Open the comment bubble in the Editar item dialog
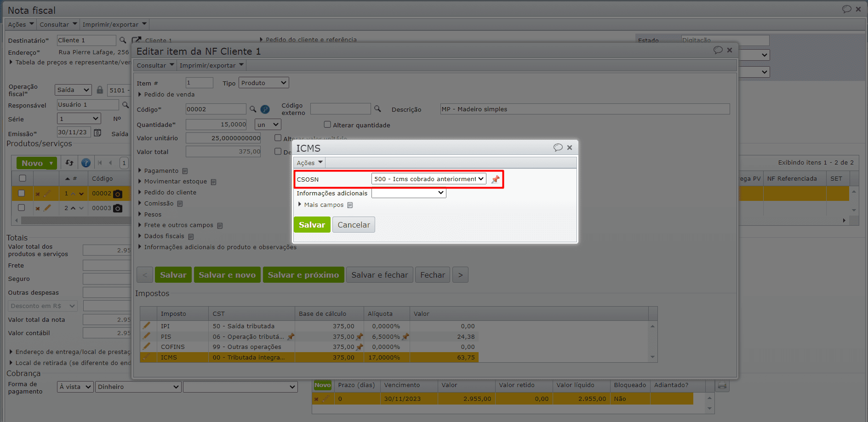 (x=718, y=50)
